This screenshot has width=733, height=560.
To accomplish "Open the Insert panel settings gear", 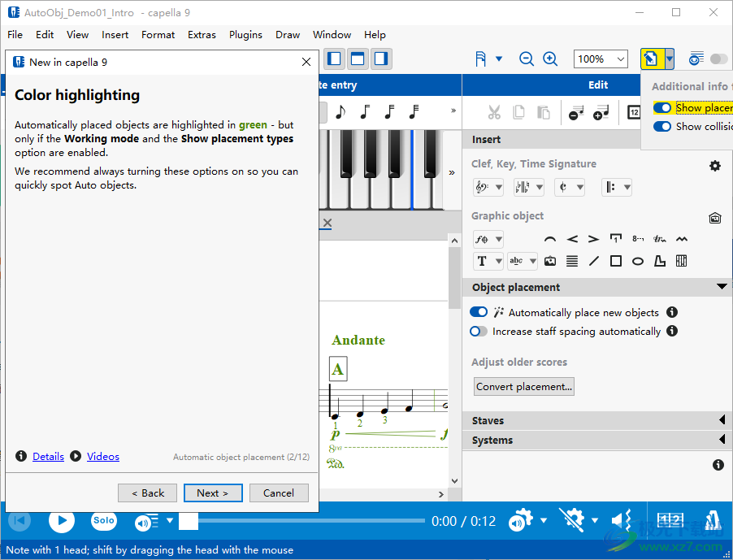I will pyautogui.click(x=714, y=166).
